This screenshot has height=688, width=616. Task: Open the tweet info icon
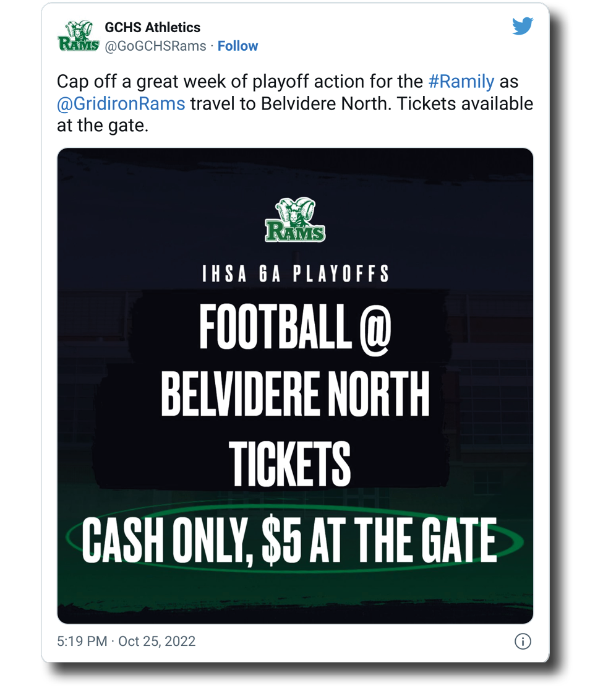(x=523, y=642)
